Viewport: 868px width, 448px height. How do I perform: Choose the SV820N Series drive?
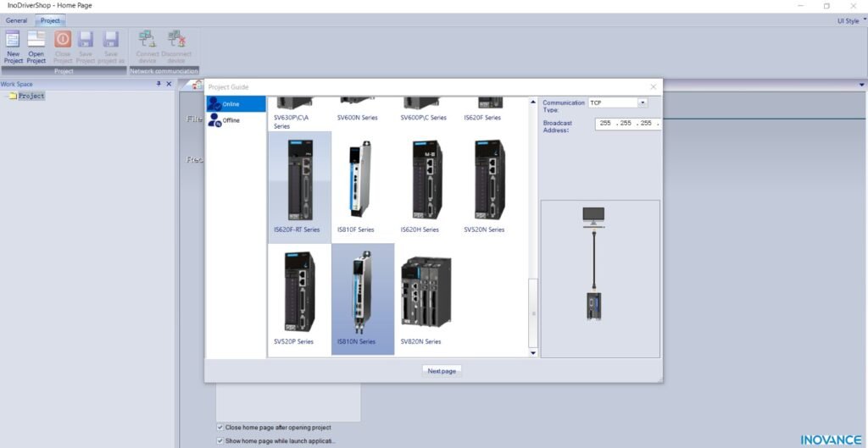pos(426,292)
